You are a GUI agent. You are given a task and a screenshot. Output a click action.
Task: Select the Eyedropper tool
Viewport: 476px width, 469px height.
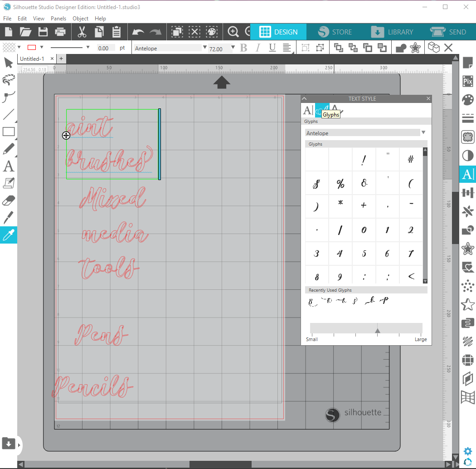point(8,235)
